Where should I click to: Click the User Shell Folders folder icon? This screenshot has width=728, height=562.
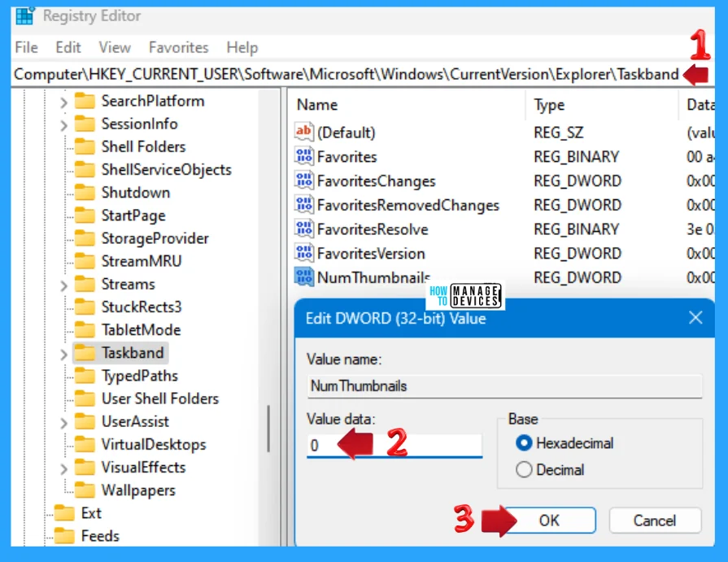click(x=85, y=399)
